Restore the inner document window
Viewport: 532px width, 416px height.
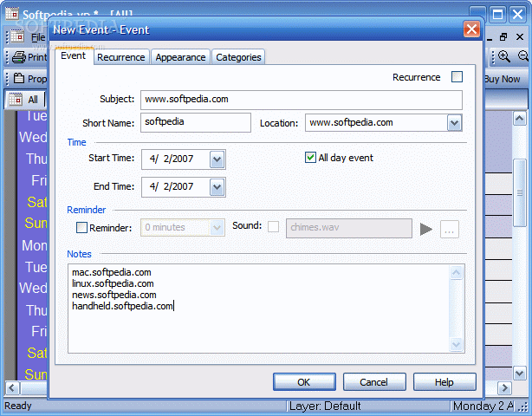[x=503, y=36]
